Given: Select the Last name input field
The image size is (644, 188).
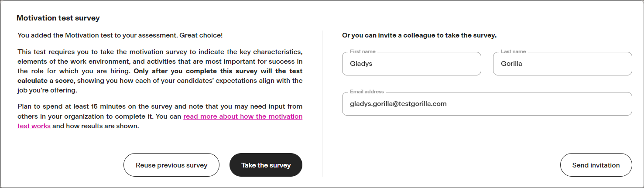Looking at the screenshot, I should click(562, 64).
